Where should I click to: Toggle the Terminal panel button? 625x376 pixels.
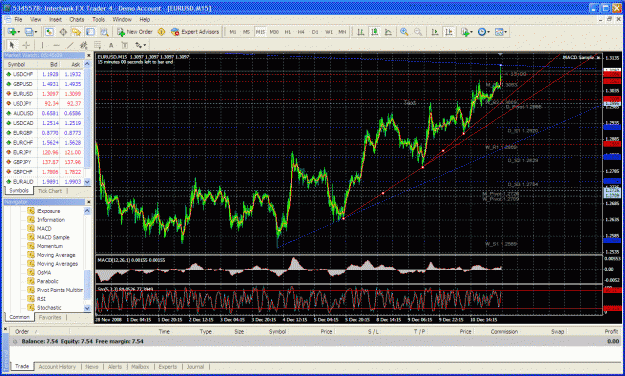tap(90, 32)
